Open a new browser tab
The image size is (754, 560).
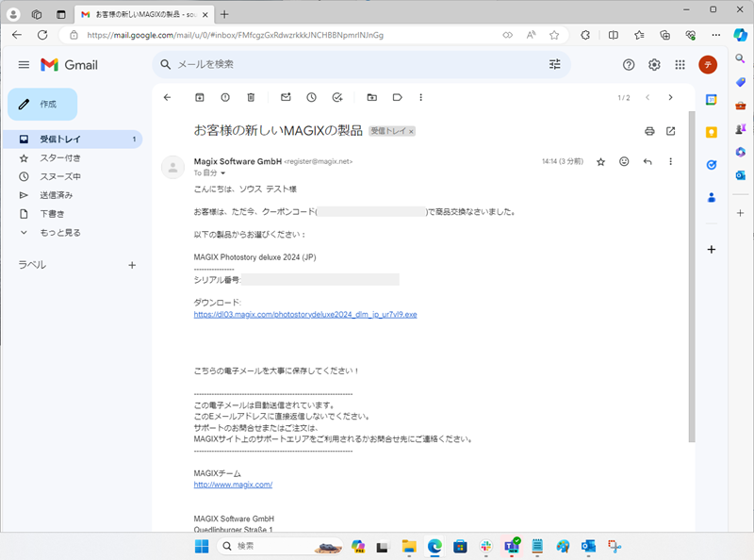tap(224, 14)
